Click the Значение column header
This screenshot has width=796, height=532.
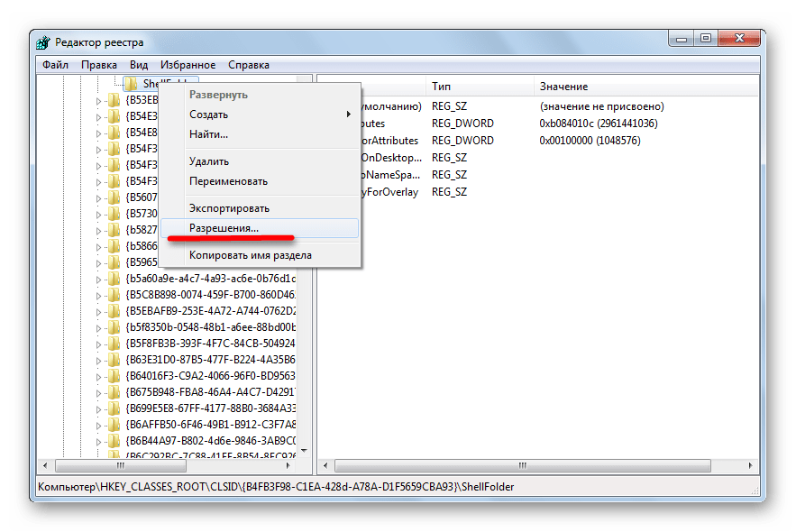click(x=563, y=87)
